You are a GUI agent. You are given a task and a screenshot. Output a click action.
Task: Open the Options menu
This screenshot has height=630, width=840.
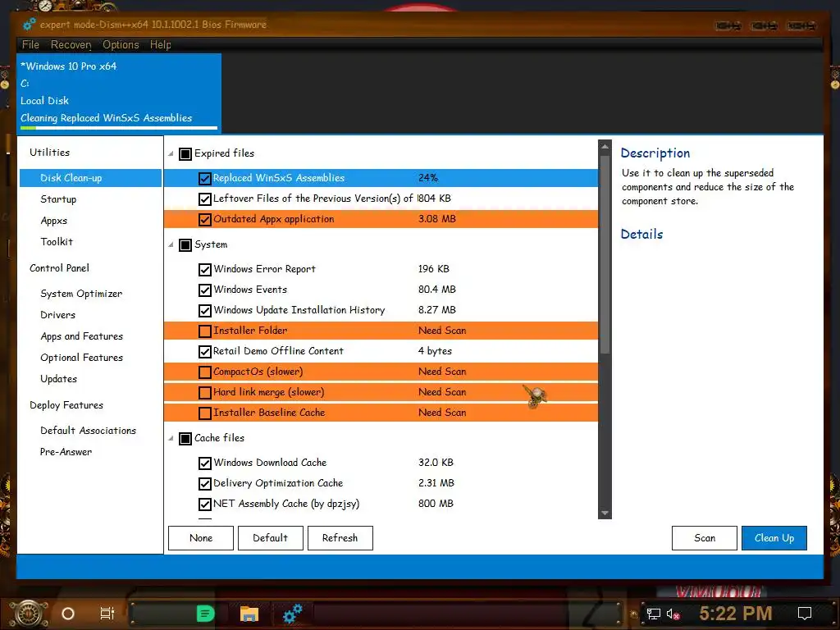pos(121,44)
